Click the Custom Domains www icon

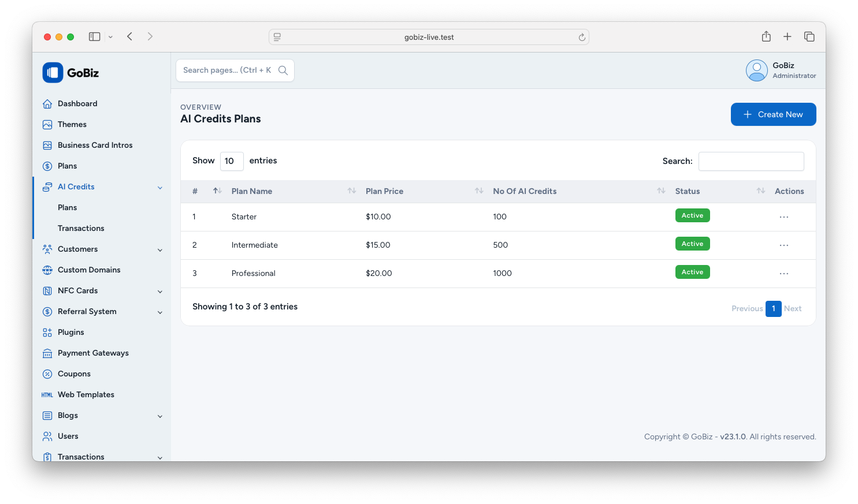(47, 270)
